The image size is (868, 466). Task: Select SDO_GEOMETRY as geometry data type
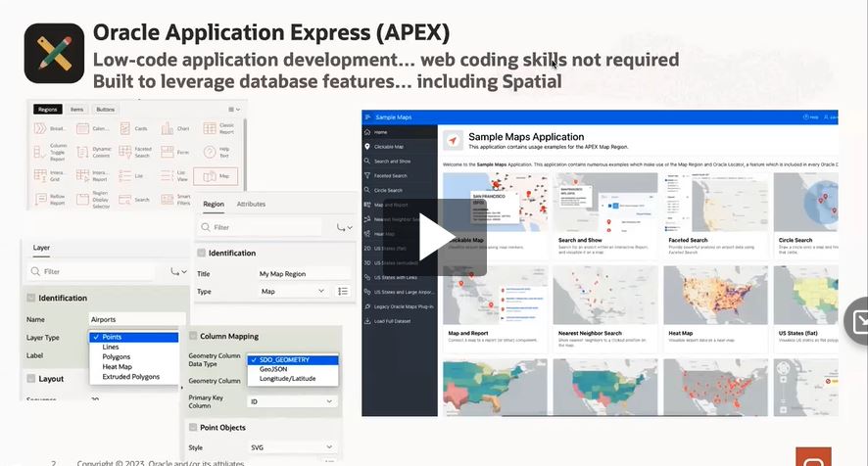[293, 359]
